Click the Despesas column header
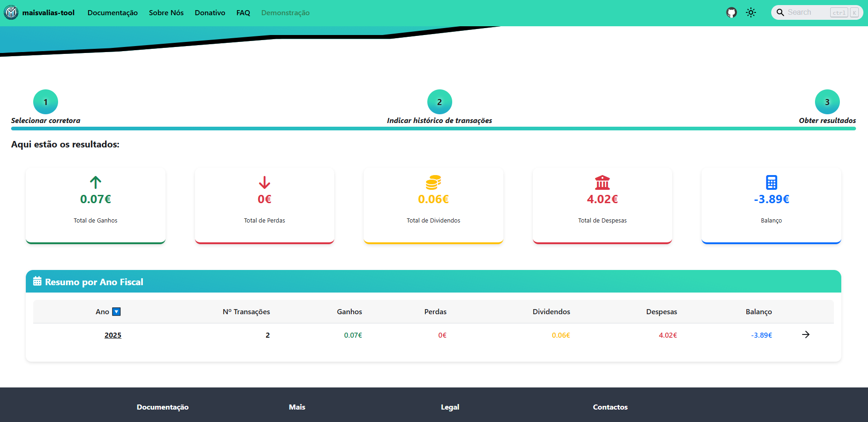Viewport: 868px width, 422px height. coord(661,312)
